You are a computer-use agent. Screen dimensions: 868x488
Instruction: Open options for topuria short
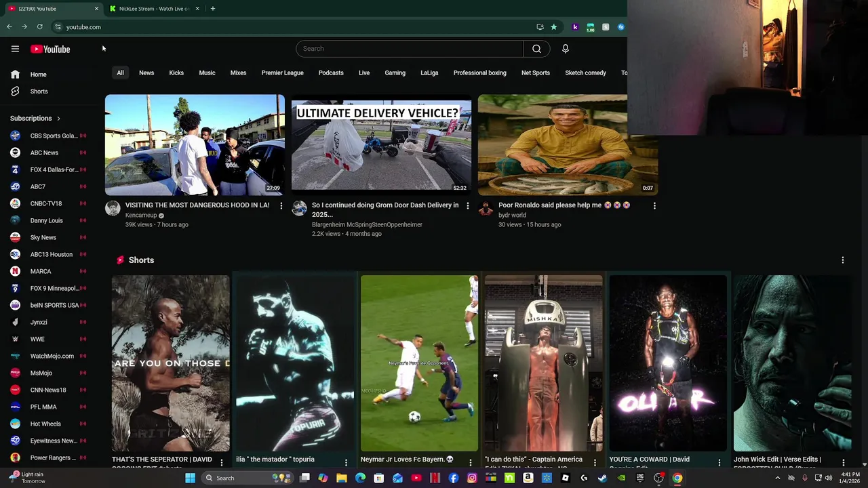[x=346, y=462]
